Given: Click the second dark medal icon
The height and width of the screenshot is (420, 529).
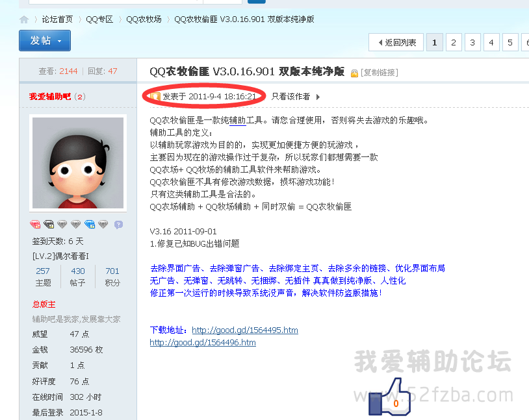Looking at the screenshot, I should pyautogui.click(x=49, y=225).
